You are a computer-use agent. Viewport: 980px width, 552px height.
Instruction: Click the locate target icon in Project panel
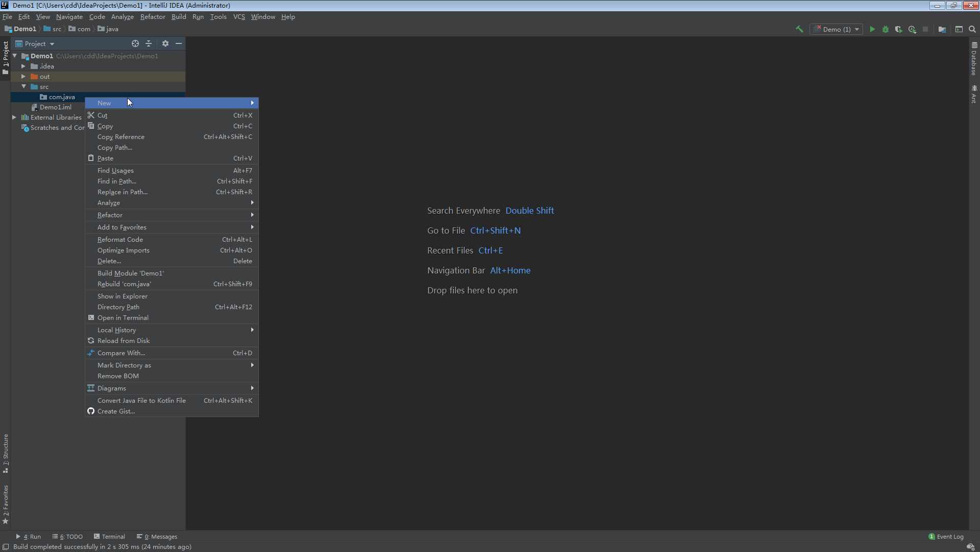click(x=135, y=43)
